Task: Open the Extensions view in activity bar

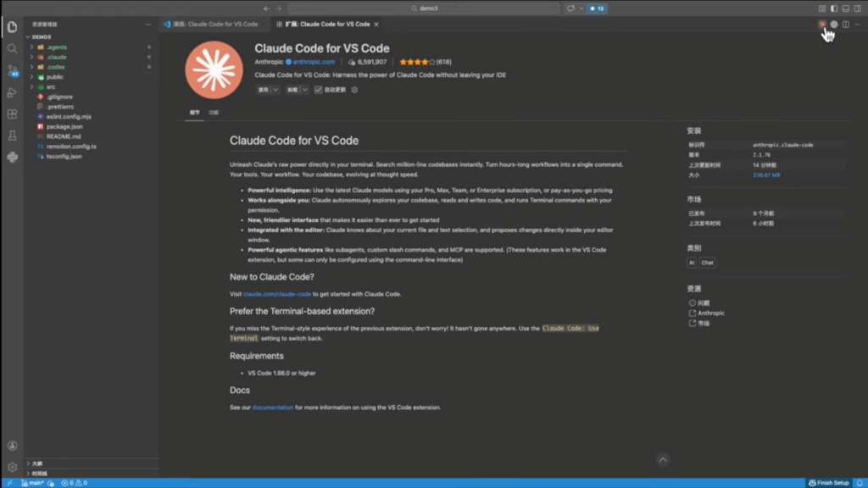Action: click(x=12, y=114)
